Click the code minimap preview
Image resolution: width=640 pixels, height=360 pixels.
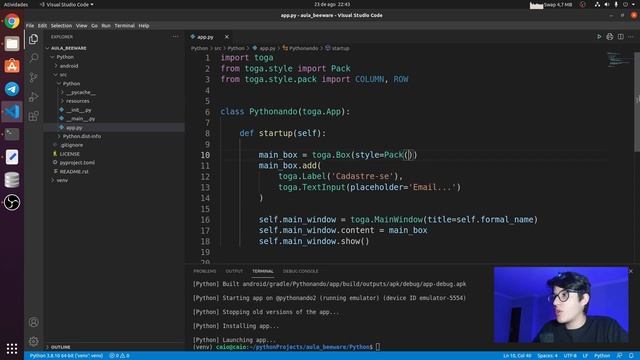point(618,59)
